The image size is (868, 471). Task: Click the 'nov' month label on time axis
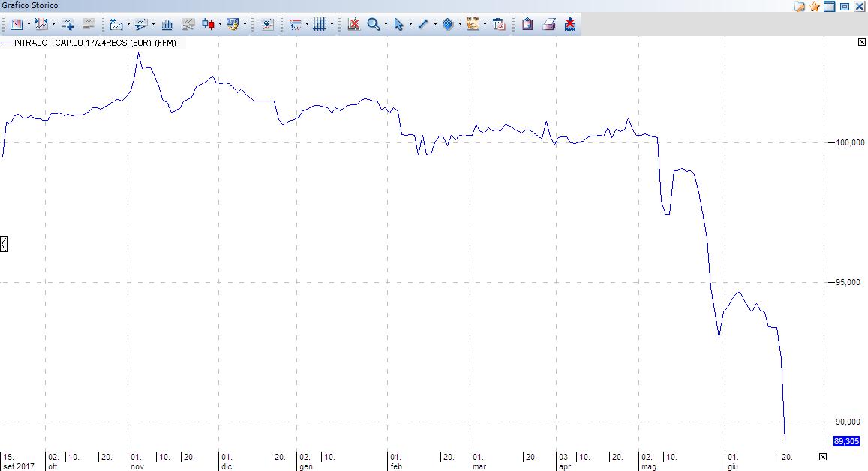click(x=137, y=466)
